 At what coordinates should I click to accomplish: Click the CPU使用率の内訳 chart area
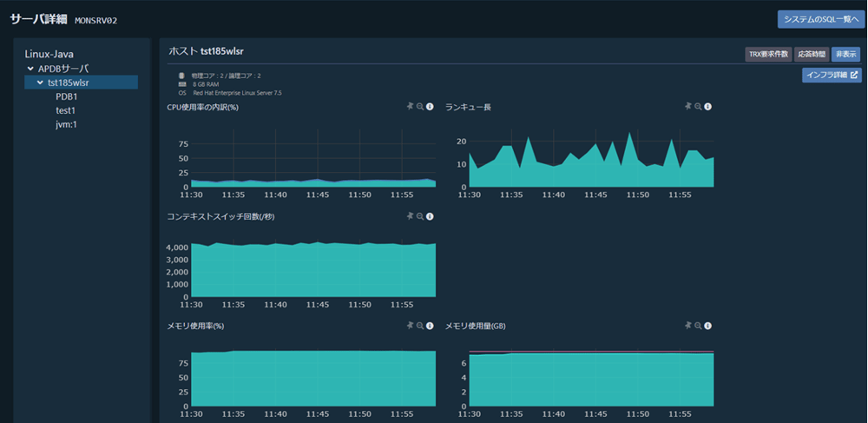click(313, 160)
